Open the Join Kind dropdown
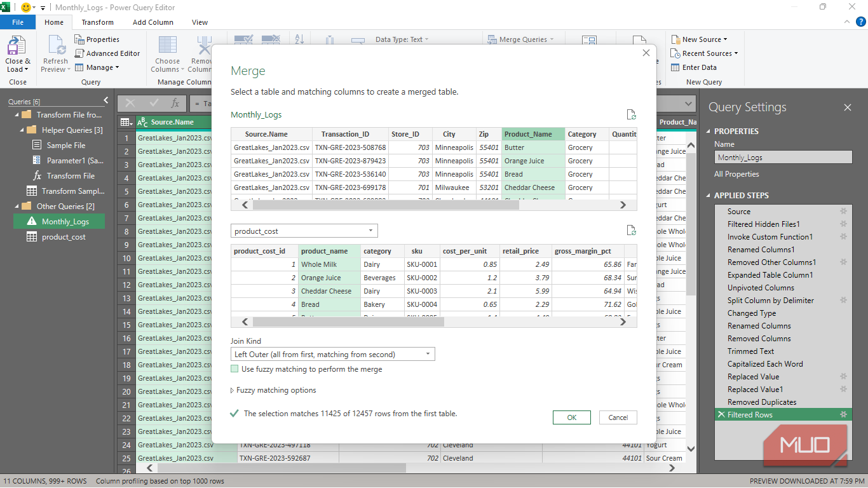The image size is (868, 488). [x=333, y=355]
